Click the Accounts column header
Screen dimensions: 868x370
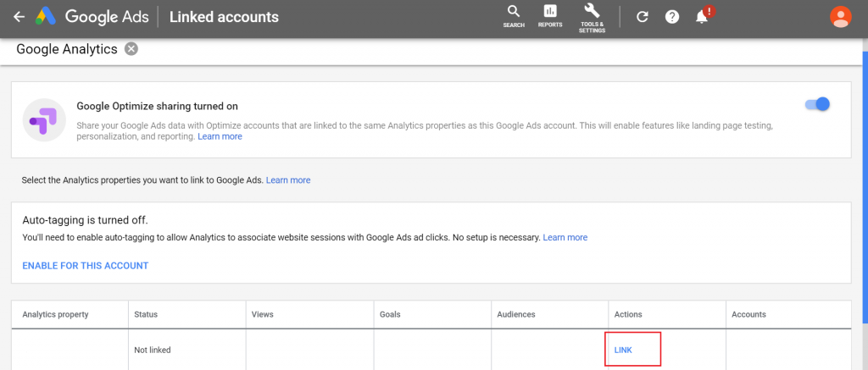point(749,315)
